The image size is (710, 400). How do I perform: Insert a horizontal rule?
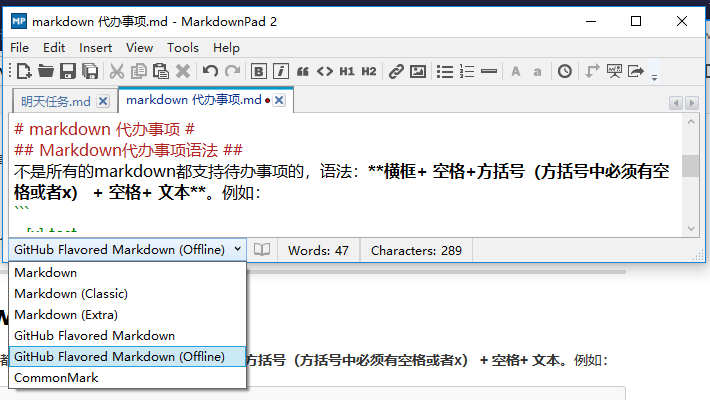tap(489, 71)
